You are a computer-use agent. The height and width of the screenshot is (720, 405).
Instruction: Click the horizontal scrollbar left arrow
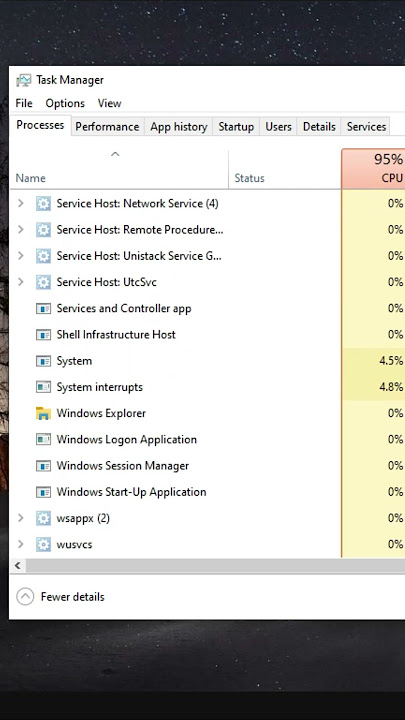[18, 566]
